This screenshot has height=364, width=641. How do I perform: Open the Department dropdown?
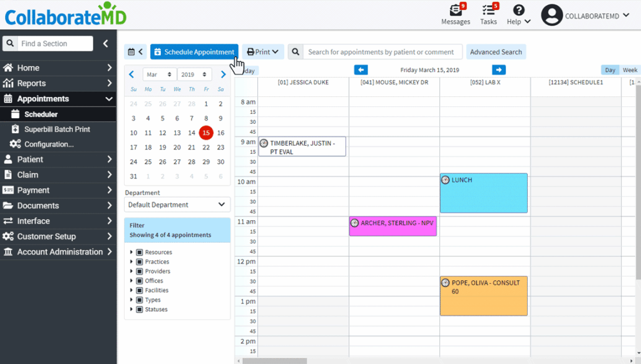(x=177, y=205)
